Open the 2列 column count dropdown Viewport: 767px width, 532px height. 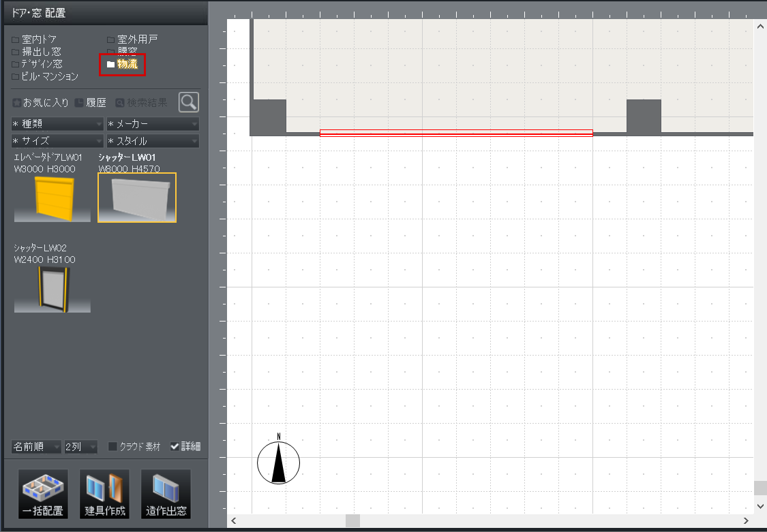tap(80, 447)
